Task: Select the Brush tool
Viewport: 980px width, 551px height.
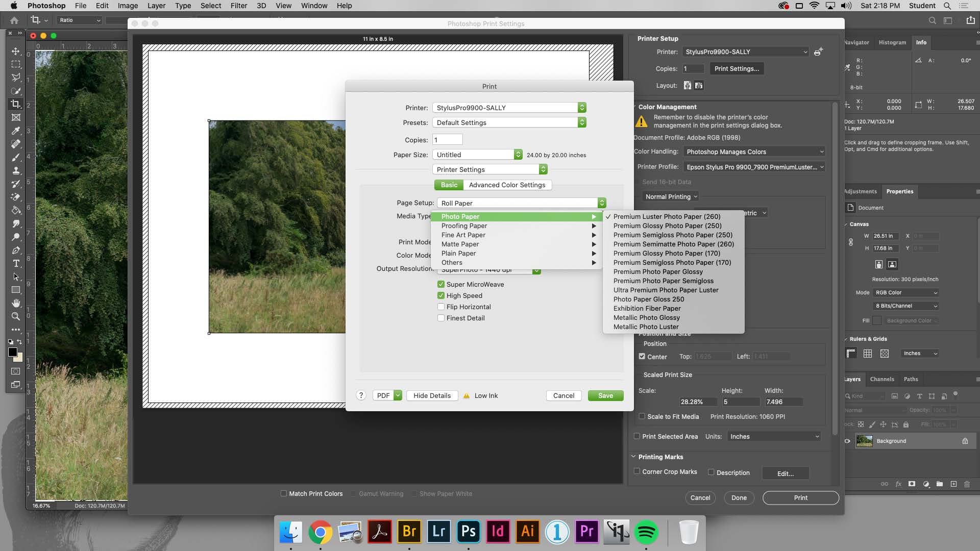Action: (x=16, y=157)
